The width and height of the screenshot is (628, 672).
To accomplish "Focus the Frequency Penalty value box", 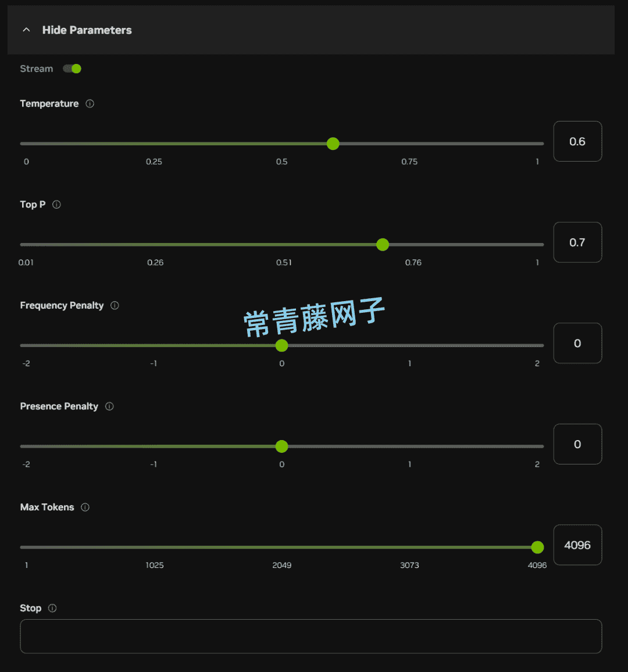I will click(577, 344).
